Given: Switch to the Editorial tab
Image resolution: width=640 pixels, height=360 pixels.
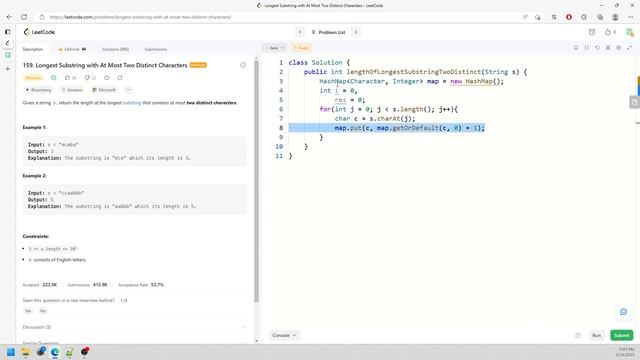Looking at the screenshot, I should click(72, 49).
